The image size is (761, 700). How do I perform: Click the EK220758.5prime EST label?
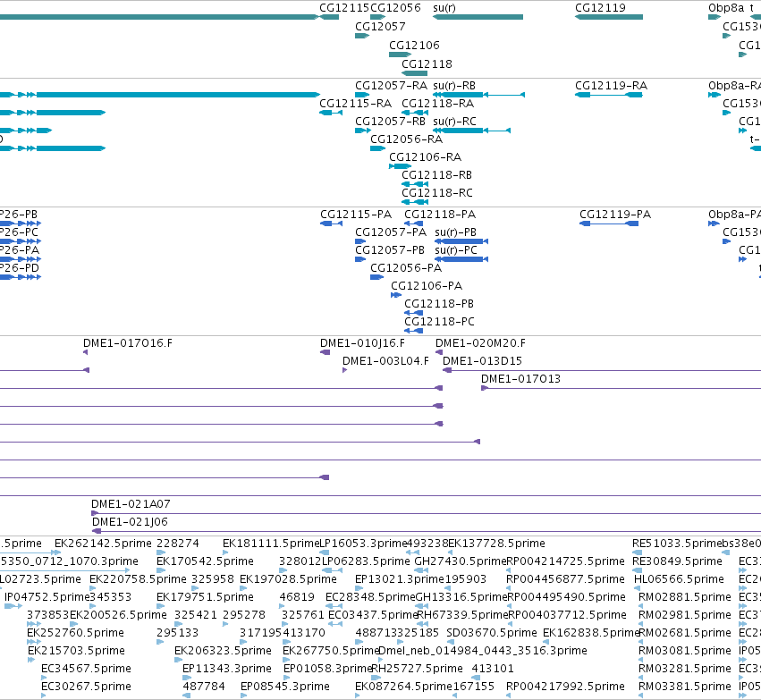[x=138, y=579]
